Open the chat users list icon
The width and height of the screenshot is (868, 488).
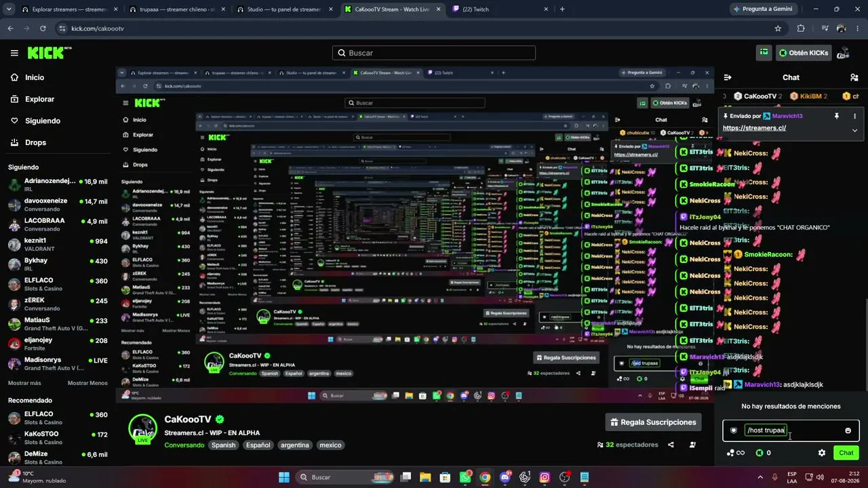point(854,77)
